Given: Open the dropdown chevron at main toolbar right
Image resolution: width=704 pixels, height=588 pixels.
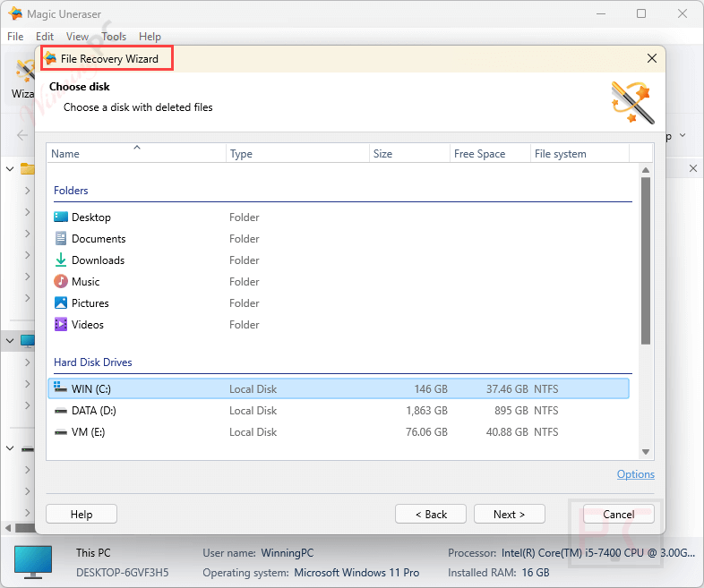Looking at the screenshot, I should click(x=683, y=135).
